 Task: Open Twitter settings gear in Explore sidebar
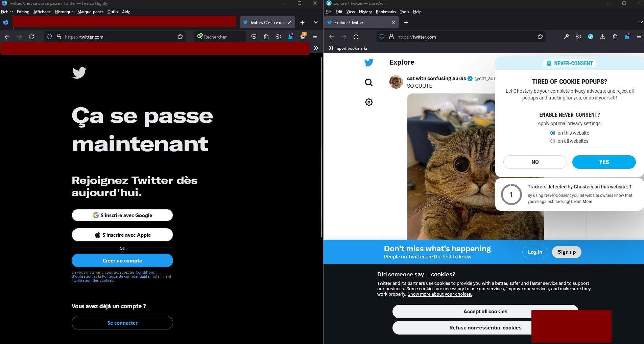coord(369,102)
